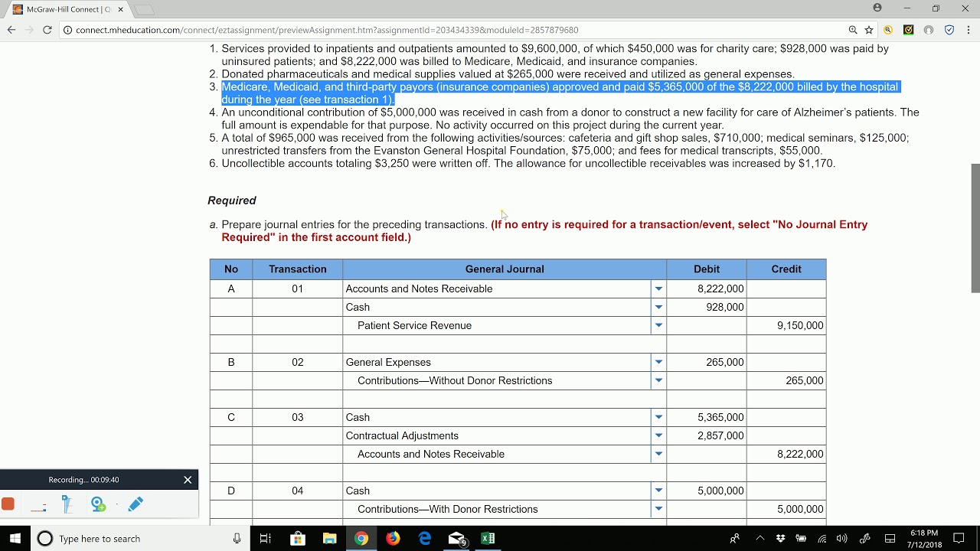Click the General Journal column header

pos(505,269)
